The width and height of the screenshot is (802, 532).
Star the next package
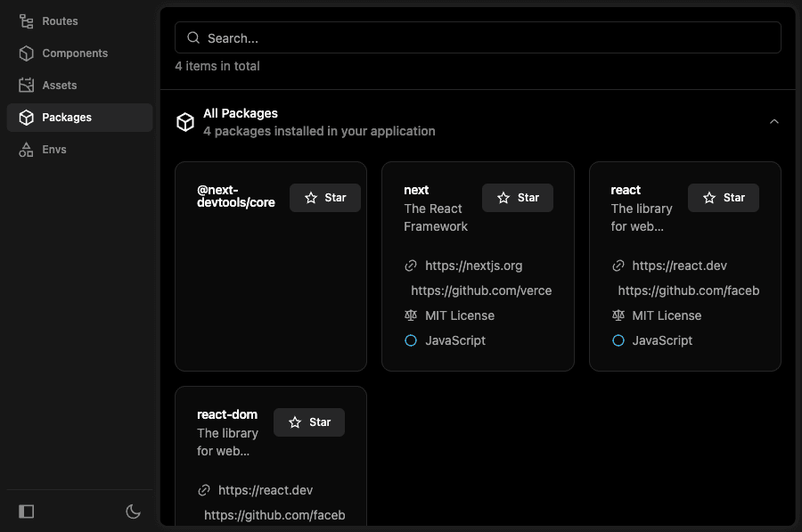(518, 198)
